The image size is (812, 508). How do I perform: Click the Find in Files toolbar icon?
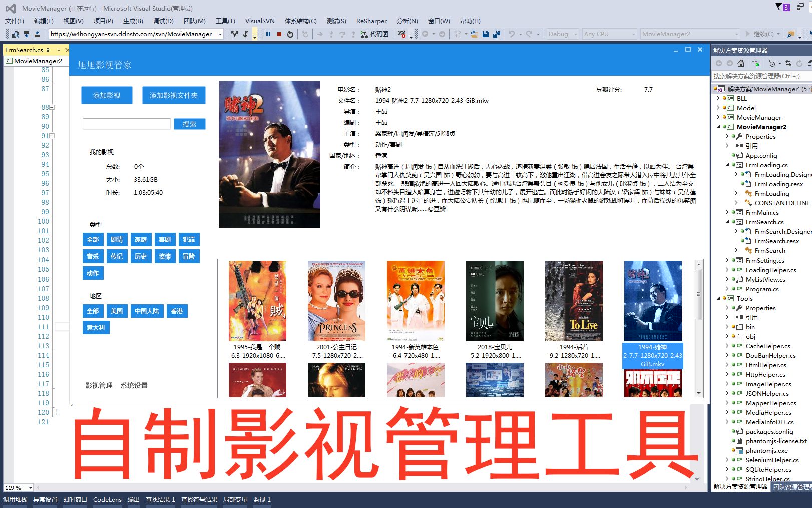[791, 34]
